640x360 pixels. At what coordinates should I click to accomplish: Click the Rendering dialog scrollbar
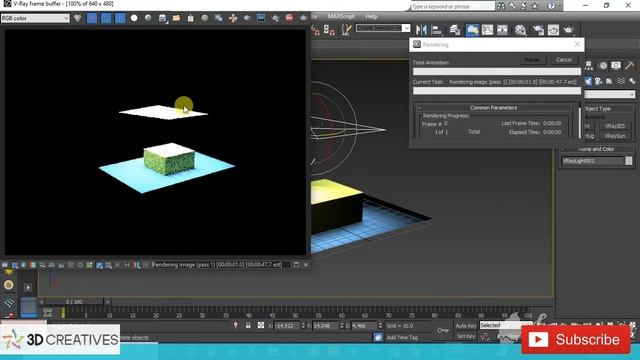[x=580, y=122]
